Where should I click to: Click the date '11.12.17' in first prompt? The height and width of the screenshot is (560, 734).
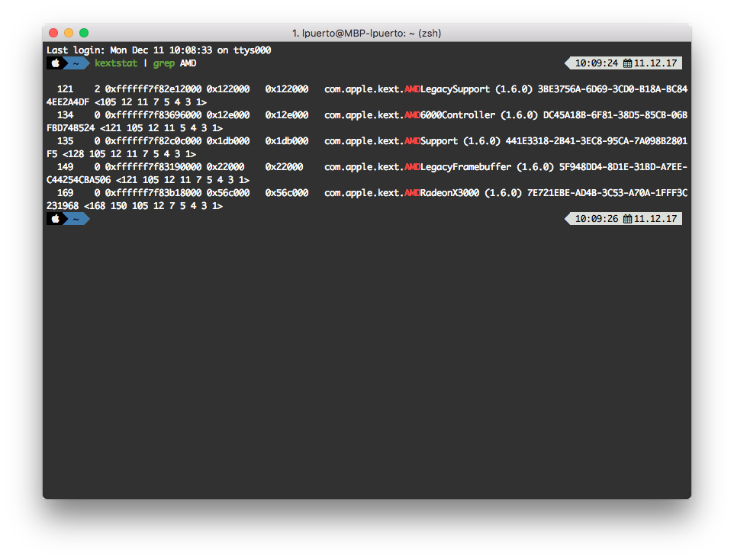(655, 63)
